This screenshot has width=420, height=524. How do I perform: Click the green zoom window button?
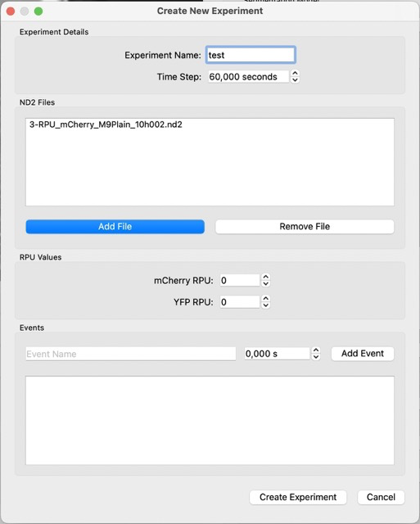pyautogui.click(x=38, y=11)
